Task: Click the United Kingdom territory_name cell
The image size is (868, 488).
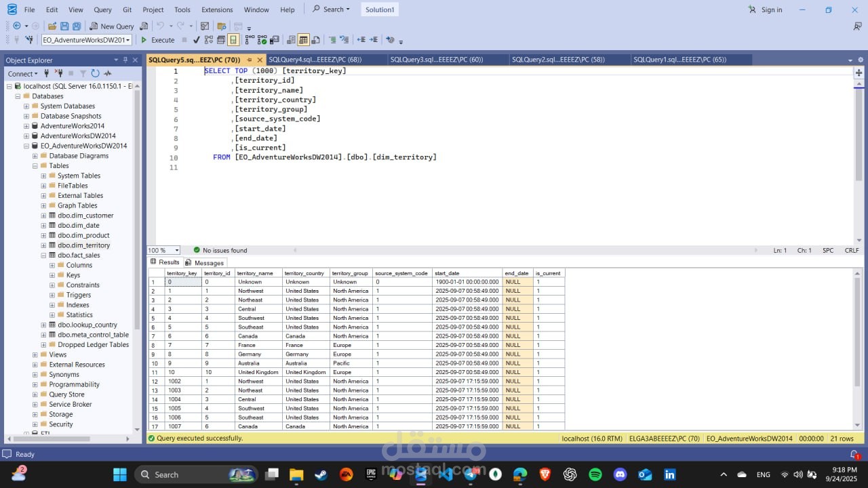Action: (x=258, y=372)
